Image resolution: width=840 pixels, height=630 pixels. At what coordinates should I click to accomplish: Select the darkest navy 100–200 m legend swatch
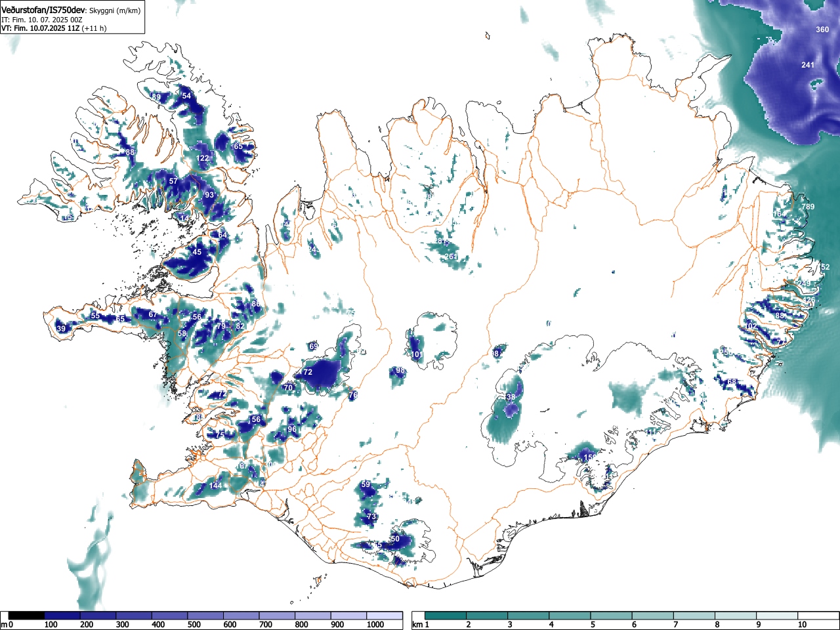click(62, 616)
